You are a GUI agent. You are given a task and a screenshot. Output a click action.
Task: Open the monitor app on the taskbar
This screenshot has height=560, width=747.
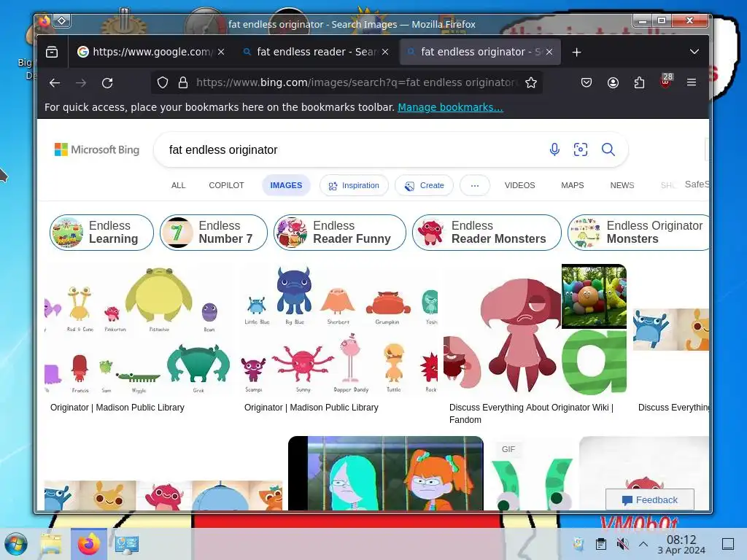127,544
